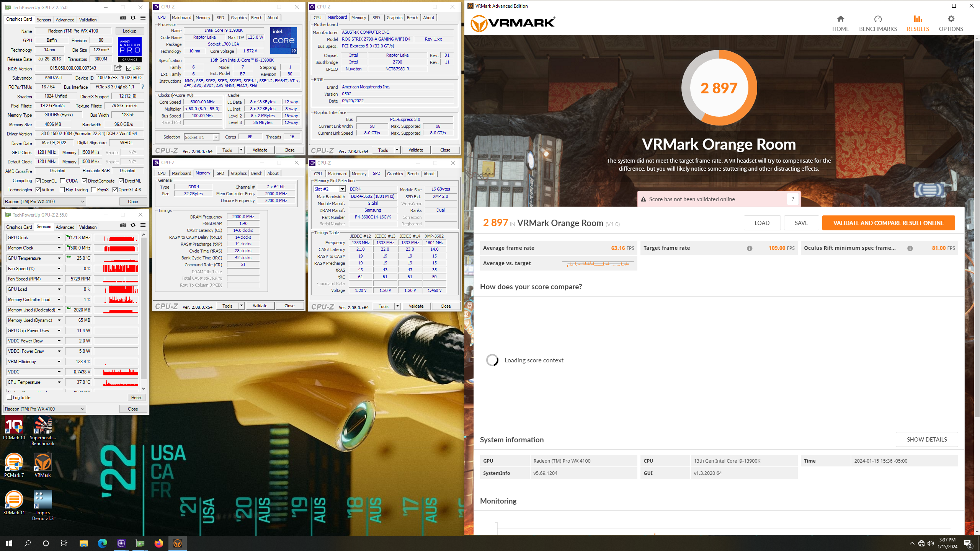Open GPU-Z Sensors hamburger menu
This screenshot has height=551, width=980.
[143, 225]
